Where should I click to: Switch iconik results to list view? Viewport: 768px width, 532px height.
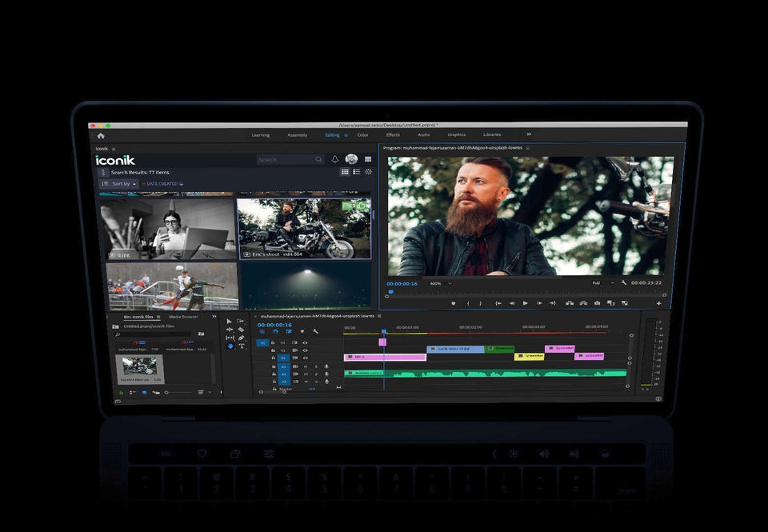(357, 172)
